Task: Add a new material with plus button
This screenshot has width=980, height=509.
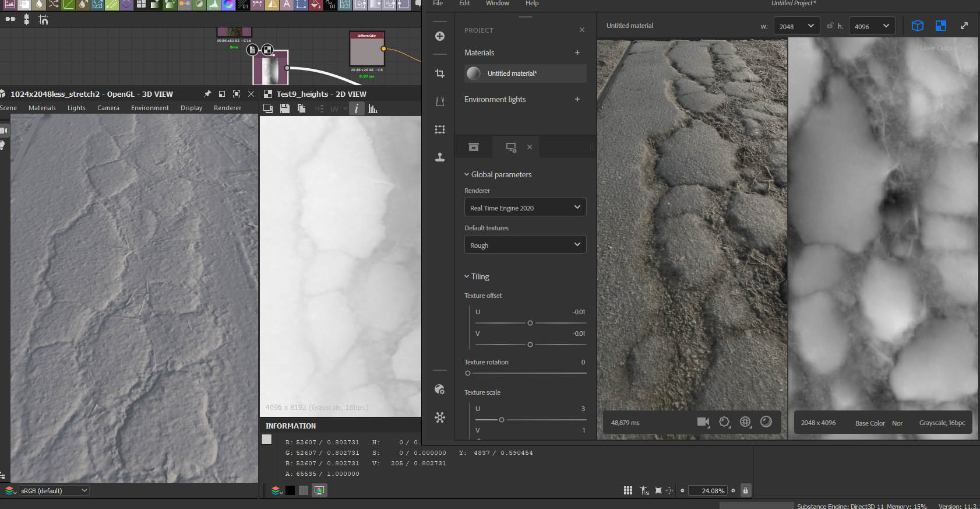Action: pyautogui.click(x=577, y=52)
